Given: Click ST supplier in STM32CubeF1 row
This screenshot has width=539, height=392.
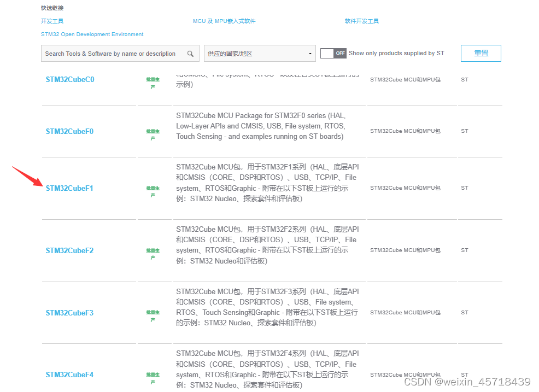Looking at the screenshot, I should [465, 188].
